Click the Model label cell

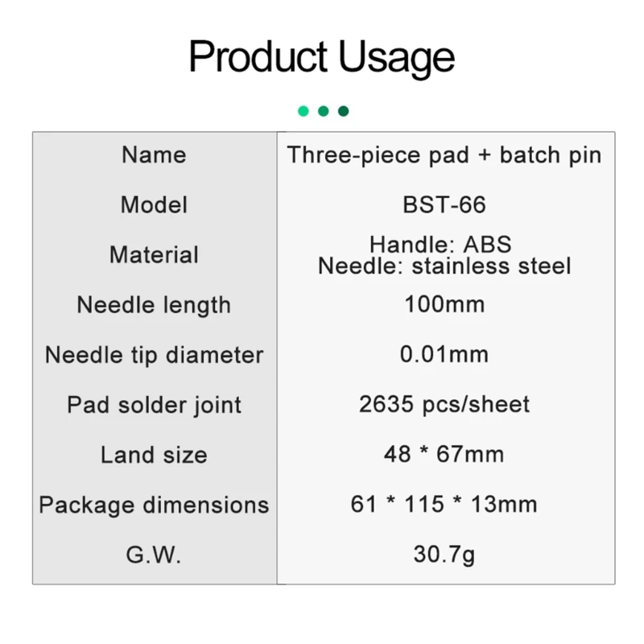[x=154, y=204]
